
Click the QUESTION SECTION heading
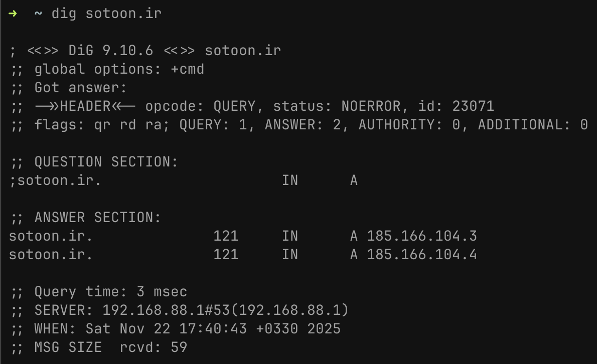click(106, 162)
